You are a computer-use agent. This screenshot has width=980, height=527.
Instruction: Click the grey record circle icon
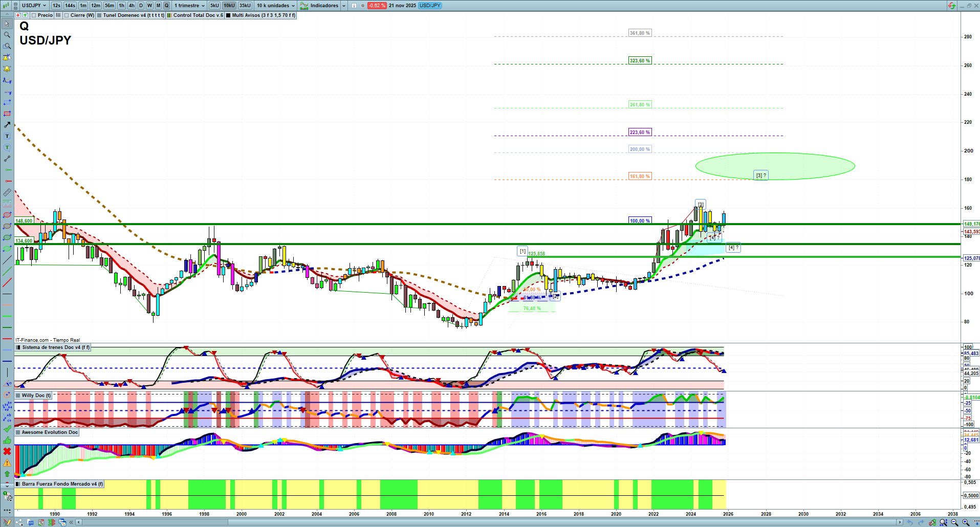363,6
